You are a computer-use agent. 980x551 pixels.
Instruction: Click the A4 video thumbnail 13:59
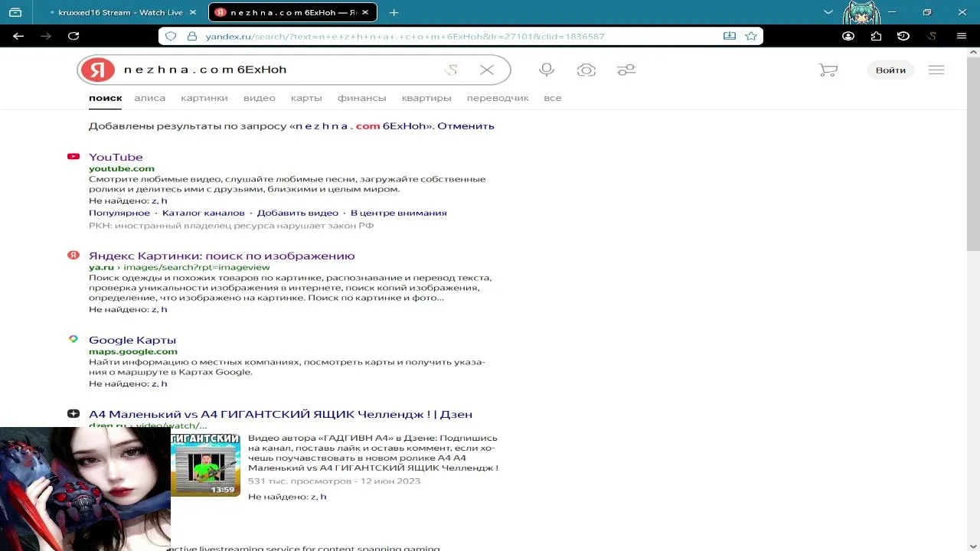click(x=205, y=465)
